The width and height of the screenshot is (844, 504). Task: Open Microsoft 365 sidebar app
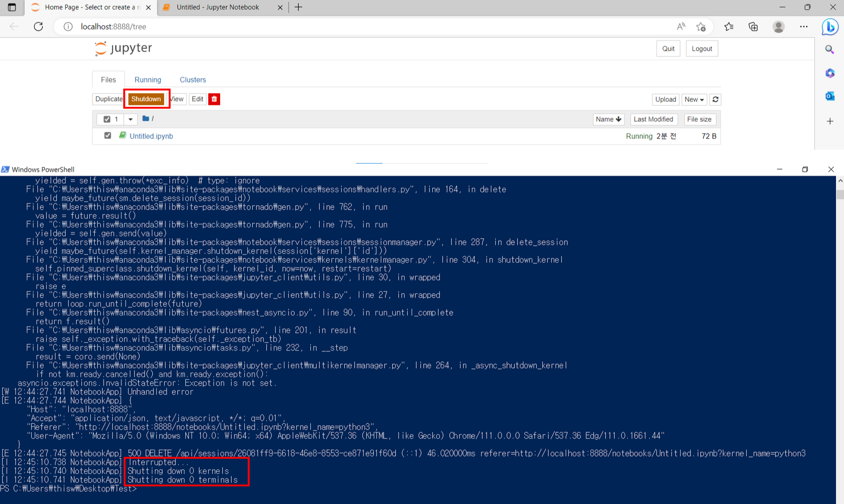pos(830,73)
